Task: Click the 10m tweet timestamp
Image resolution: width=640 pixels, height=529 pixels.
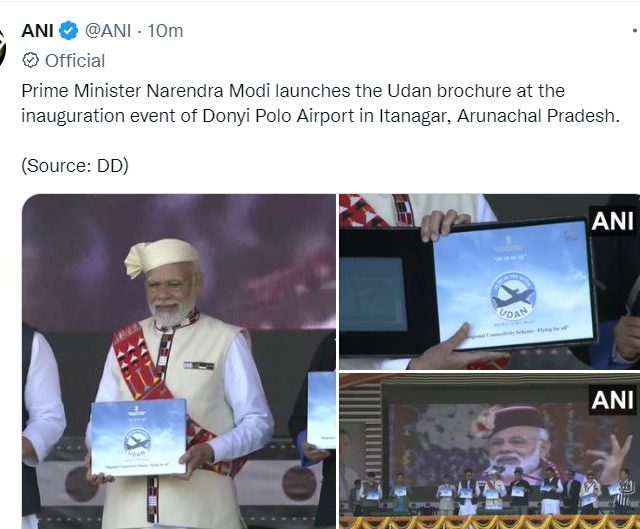Action: coord(165,30)
